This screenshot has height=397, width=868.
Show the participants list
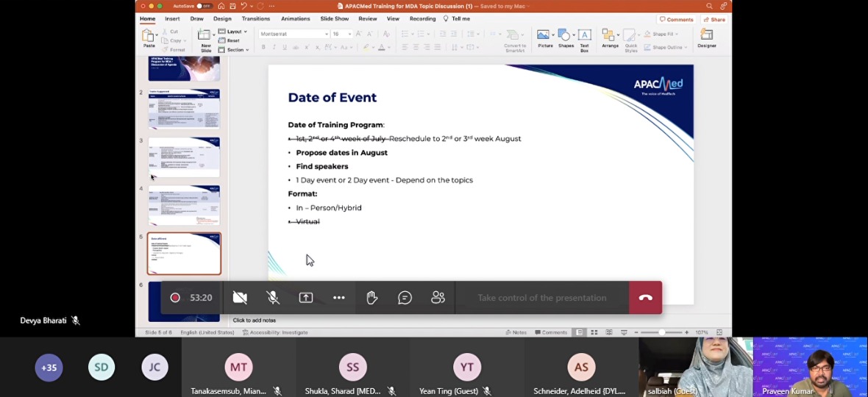(438, 298)
